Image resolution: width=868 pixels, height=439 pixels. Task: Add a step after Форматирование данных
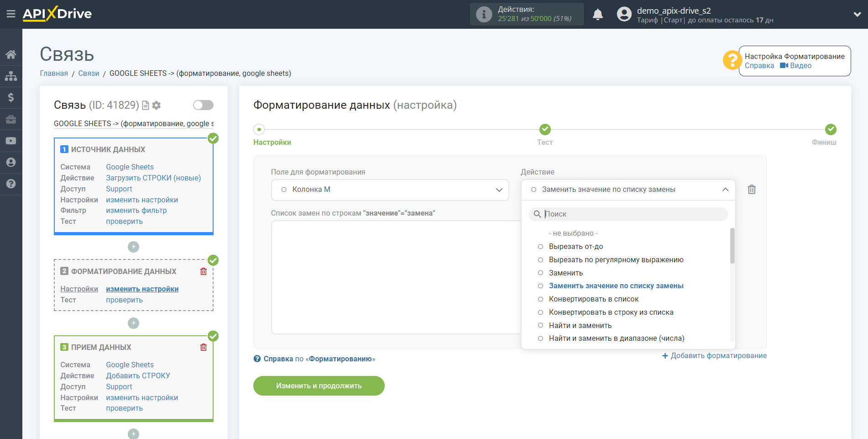[x=133, y=323]
